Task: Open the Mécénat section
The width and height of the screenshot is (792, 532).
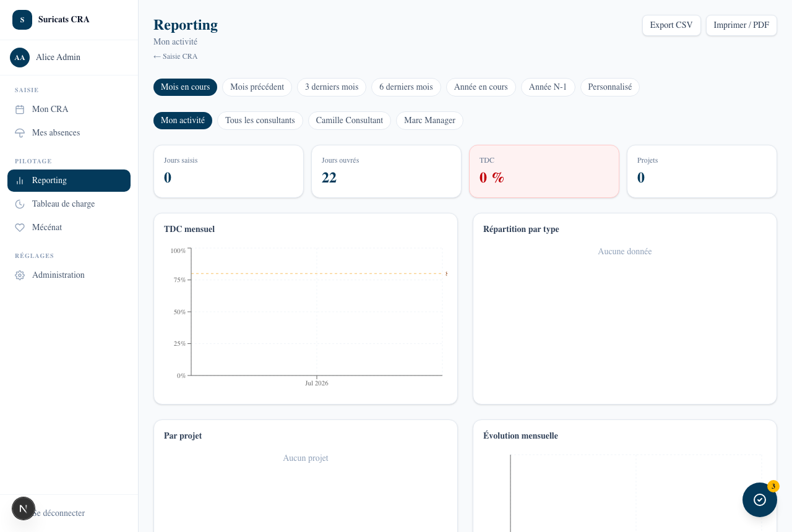Action: coord(69,228)
